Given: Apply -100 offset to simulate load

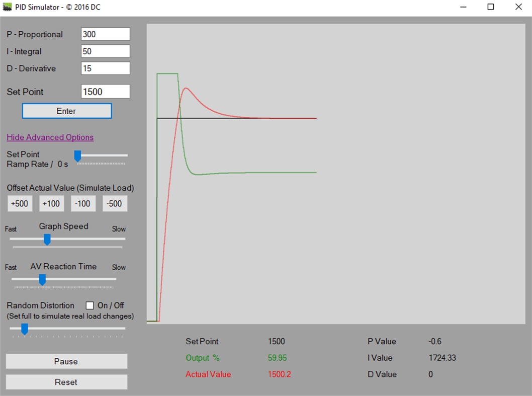Looking at the screenshot, I should [83, 203].
